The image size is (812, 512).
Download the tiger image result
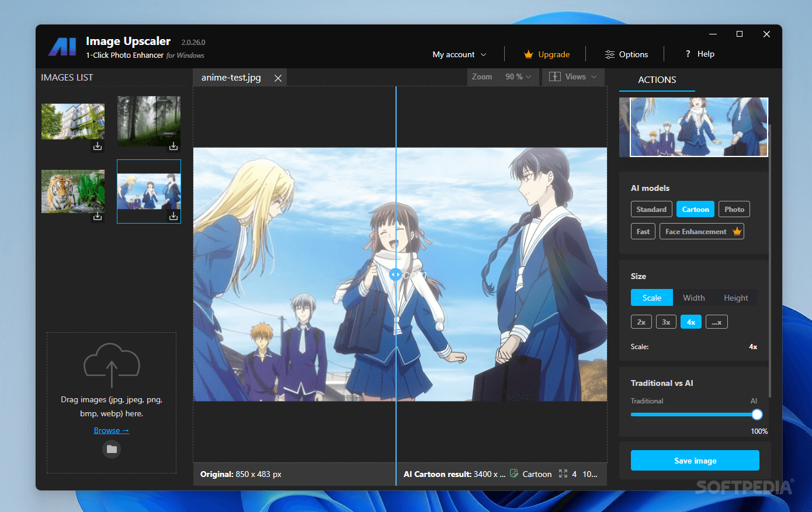(98, 217)
